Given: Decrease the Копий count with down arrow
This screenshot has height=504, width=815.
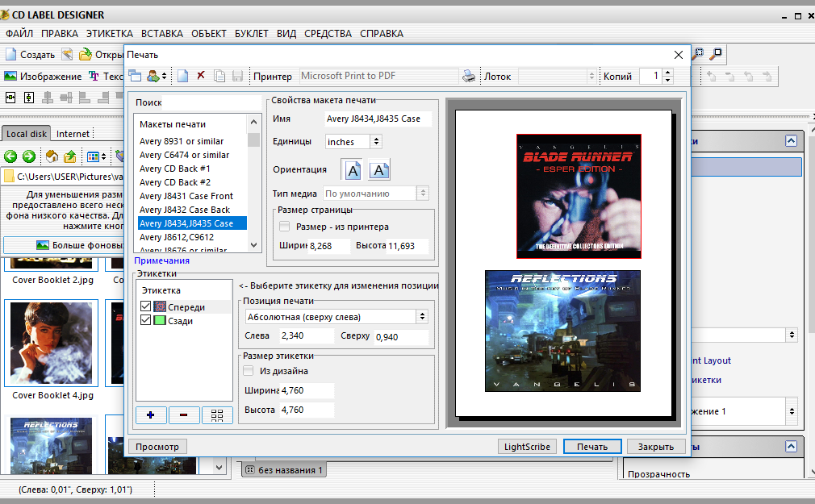Looking at the screenshot, I should (668, 80).
